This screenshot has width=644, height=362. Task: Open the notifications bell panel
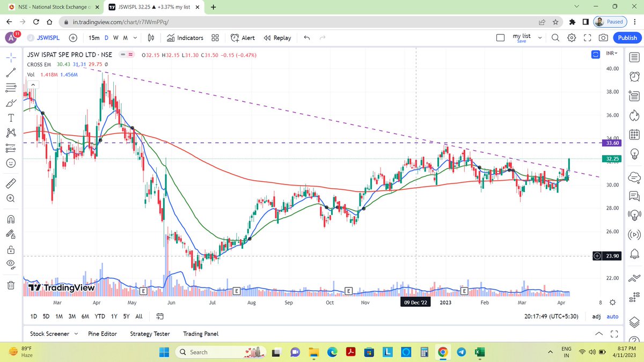(x=634, y=255)
